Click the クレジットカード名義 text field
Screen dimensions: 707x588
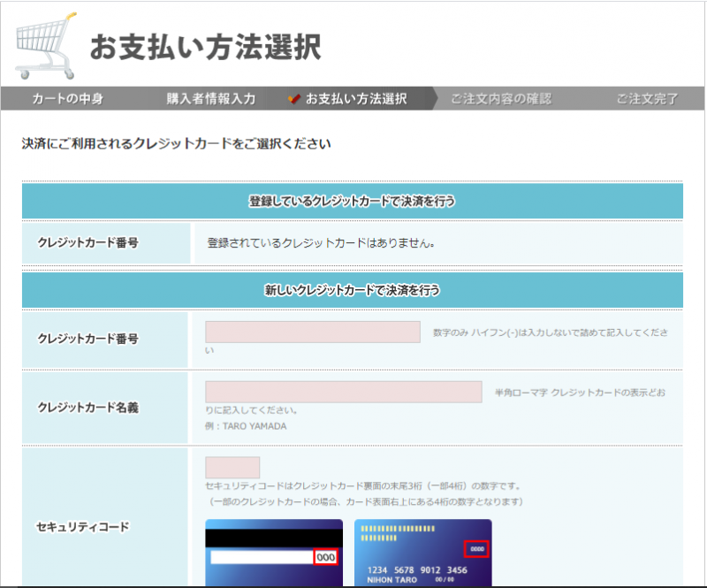[343, 392]
